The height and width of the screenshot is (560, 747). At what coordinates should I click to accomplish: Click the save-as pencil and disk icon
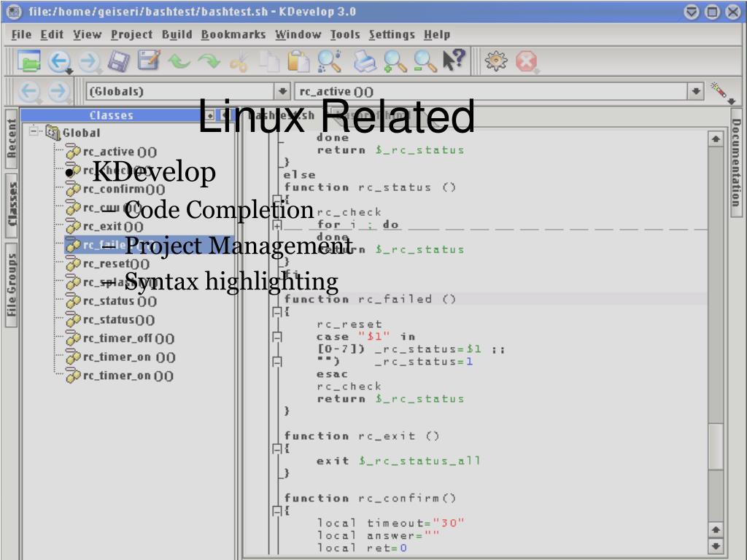(x=149, y=61)
